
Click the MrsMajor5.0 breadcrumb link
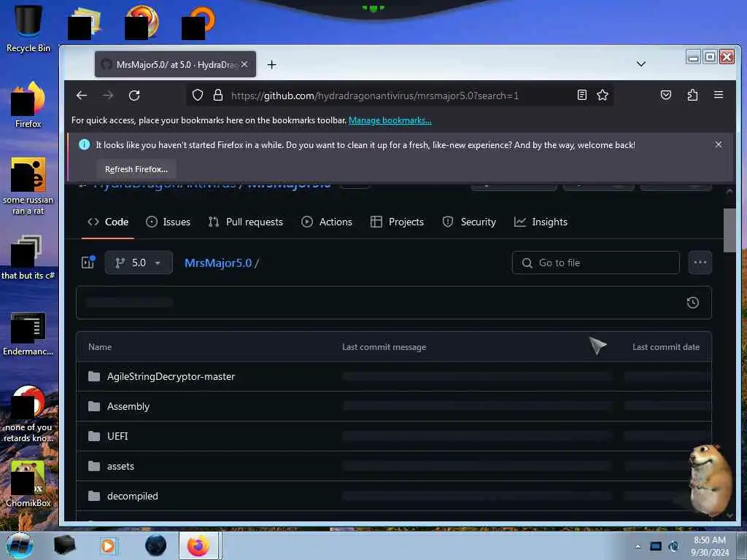[x=217, y=262]
